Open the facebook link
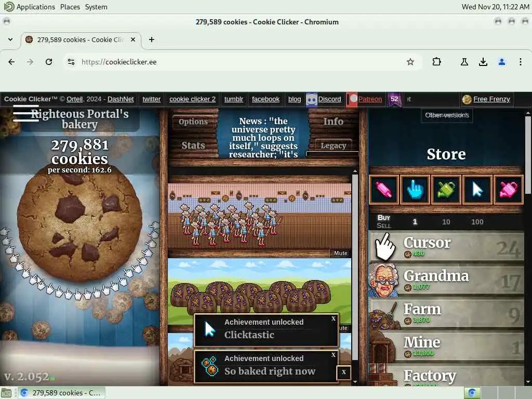 (265, 99)
